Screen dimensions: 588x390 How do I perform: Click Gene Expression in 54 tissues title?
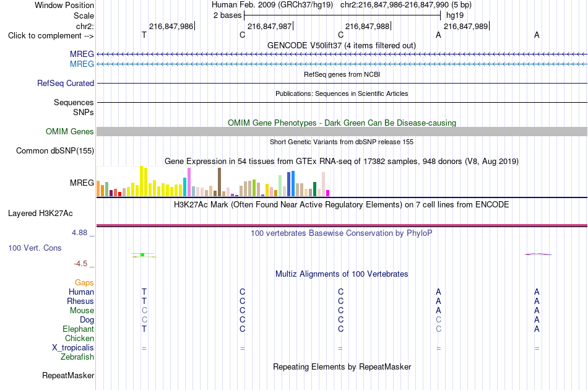[x=342, y=161]
